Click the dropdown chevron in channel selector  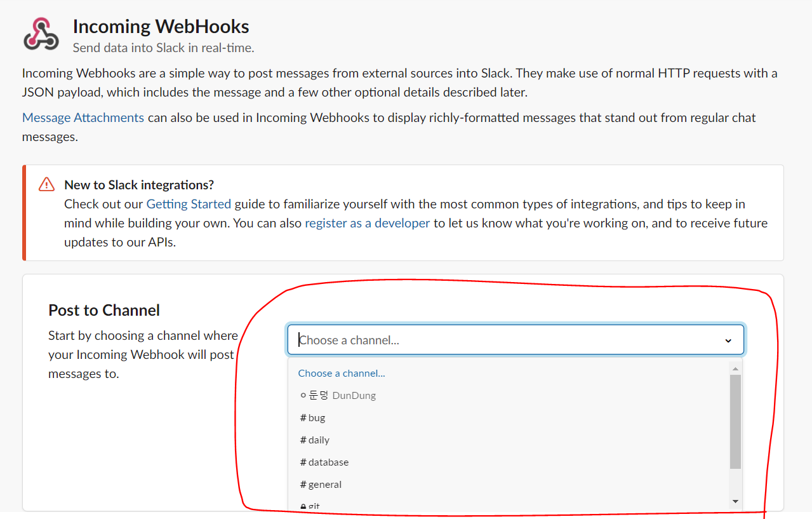[x=728, y=340]
